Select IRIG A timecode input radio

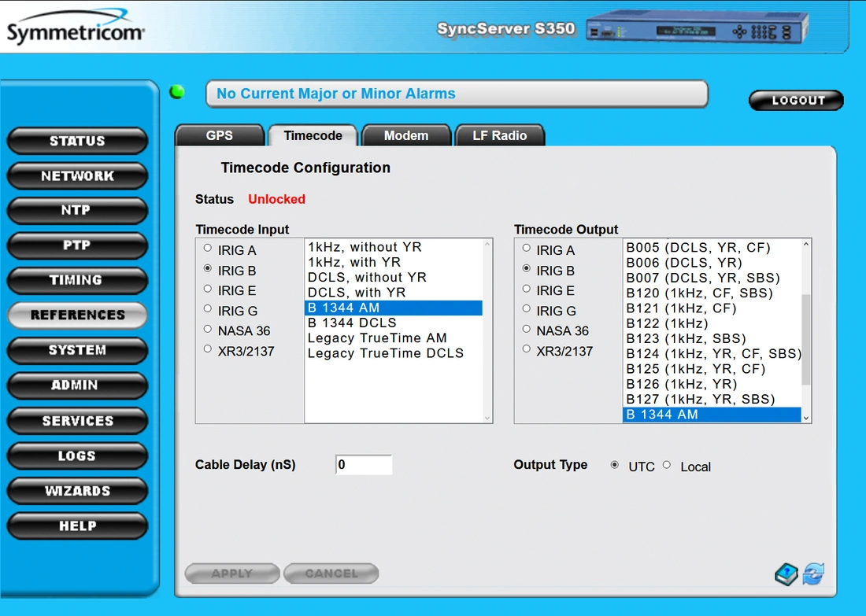click(x=208, y=249)
